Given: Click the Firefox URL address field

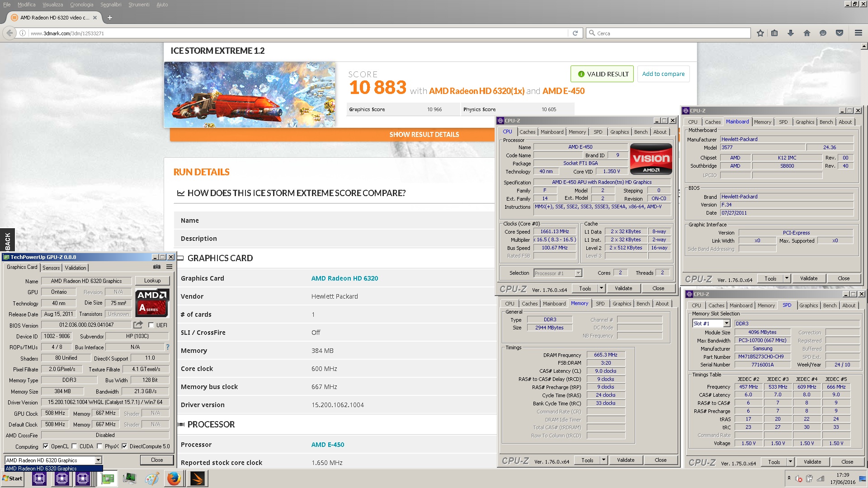Looking at the screenshot, I should (x=297, y=33).
